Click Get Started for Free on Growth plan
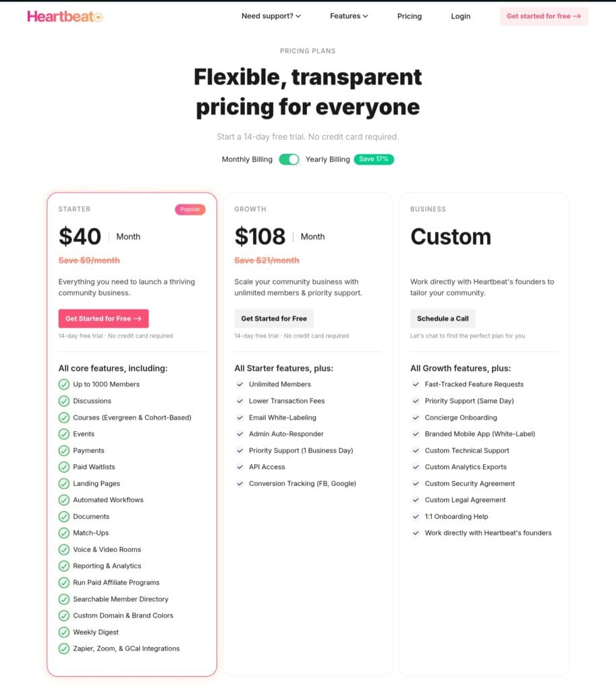The image size is (616, 691). coord(273,318)
